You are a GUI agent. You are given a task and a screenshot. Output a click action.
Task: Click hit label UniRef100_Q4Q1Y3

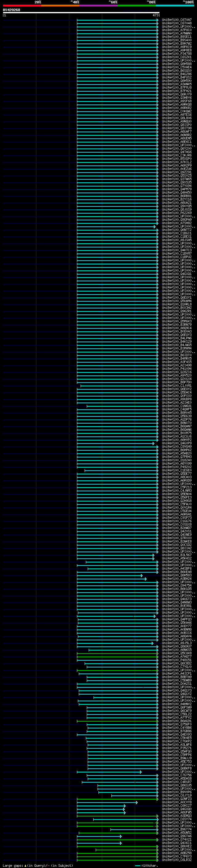pos(176,690)
